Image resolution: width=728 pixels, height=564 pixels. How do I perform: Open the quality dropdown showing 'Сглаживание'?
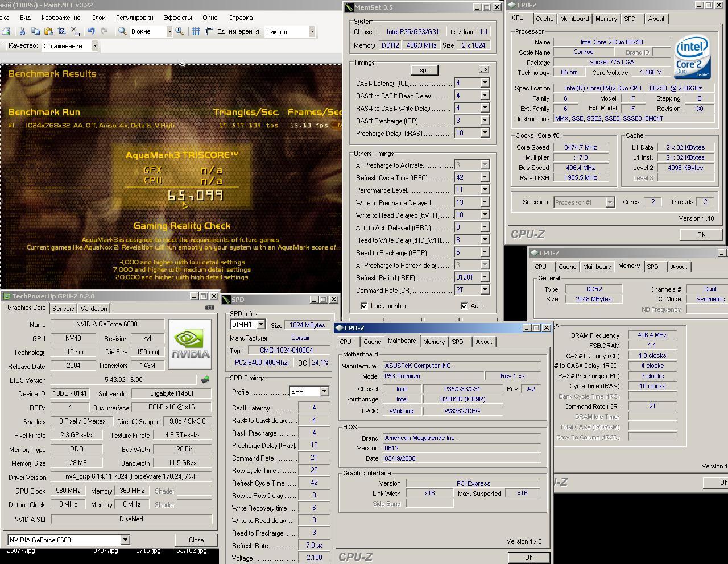(x=95, y=46)
